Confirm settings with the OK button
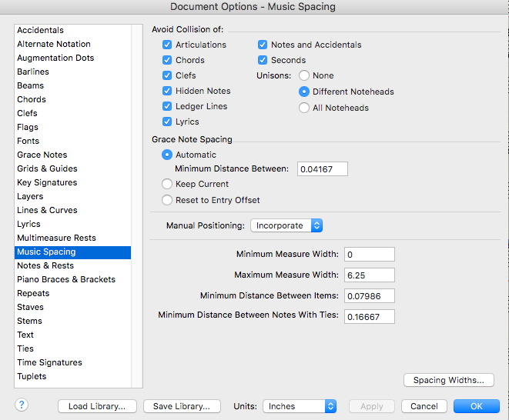The height and width of the screenshot is (420, 509). tap(476, 406)
